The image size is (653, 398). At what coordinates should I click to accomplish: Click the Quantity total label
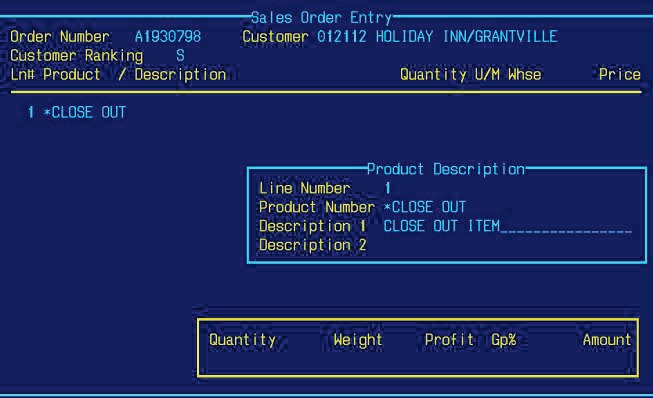(x=242, y=340)
